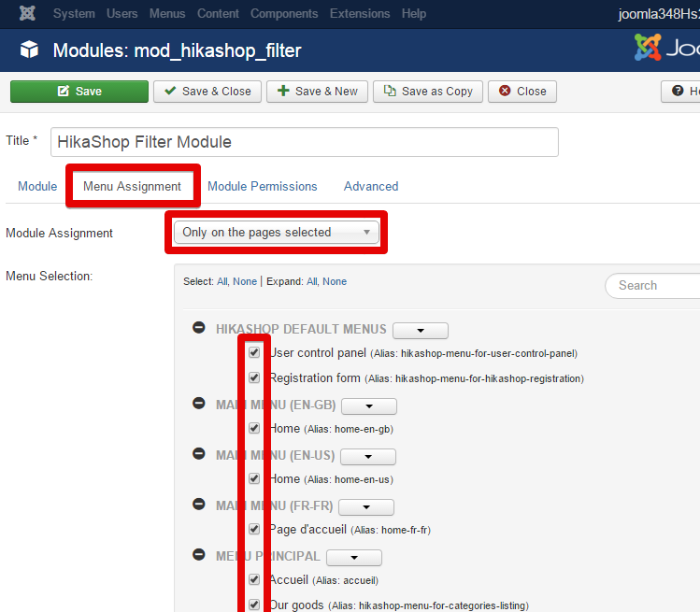Image resolution: width=700 pixels, height=612 pixels.
Task: Click the menu Search field
Action: (653, 286)
